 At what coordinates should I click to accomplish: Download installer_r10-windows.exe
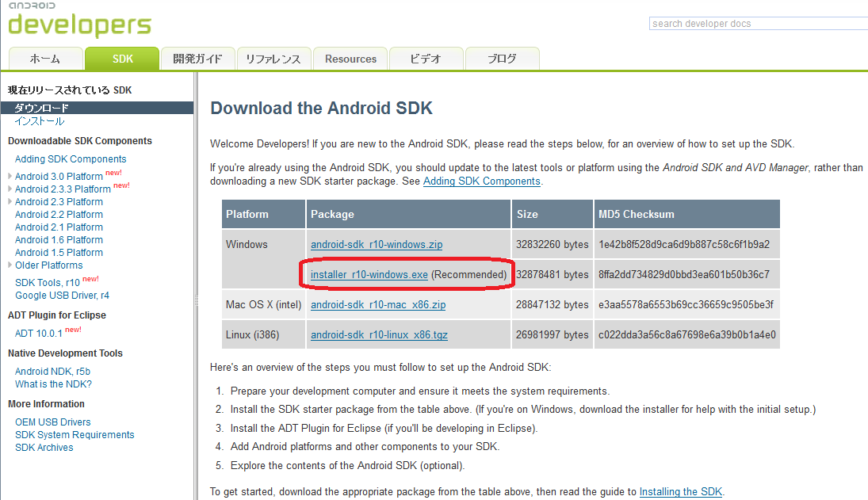(x=369, y=275)
